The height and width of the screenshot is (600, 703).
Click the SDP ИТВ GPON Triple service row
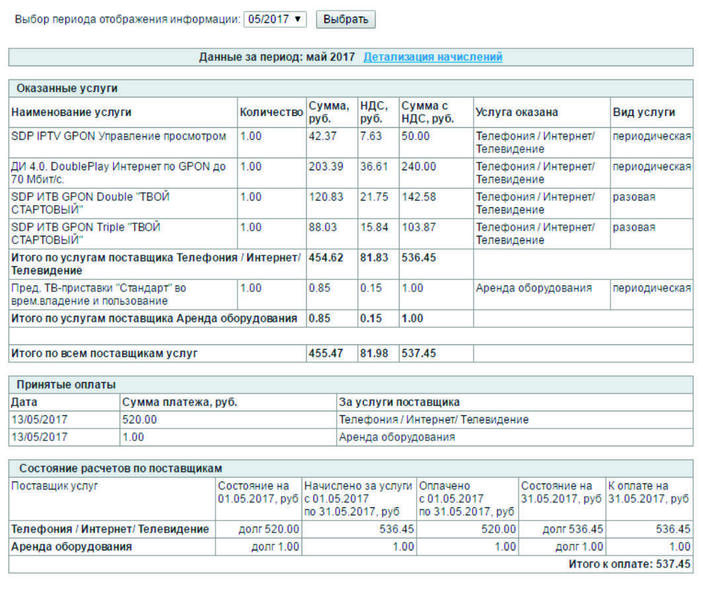(x=351, y=234)
